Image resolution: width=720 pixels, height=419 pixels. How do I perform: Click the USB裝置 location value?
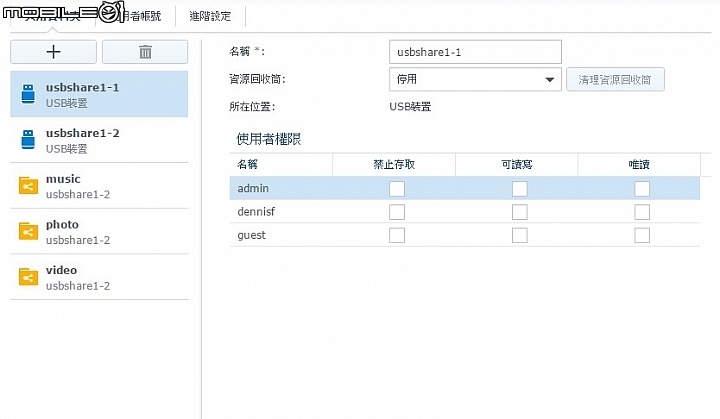410,107
